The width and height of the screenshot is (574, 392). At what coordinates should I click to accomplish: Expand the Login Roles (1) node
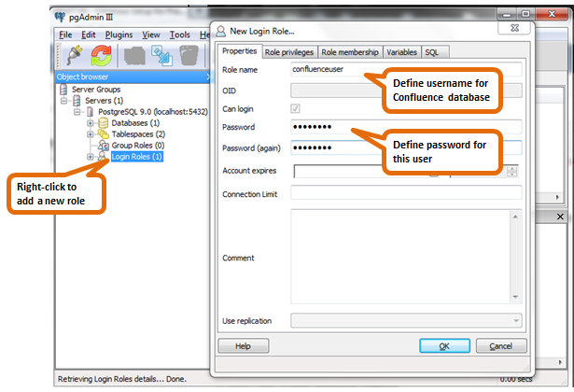(x=91, y=157)
